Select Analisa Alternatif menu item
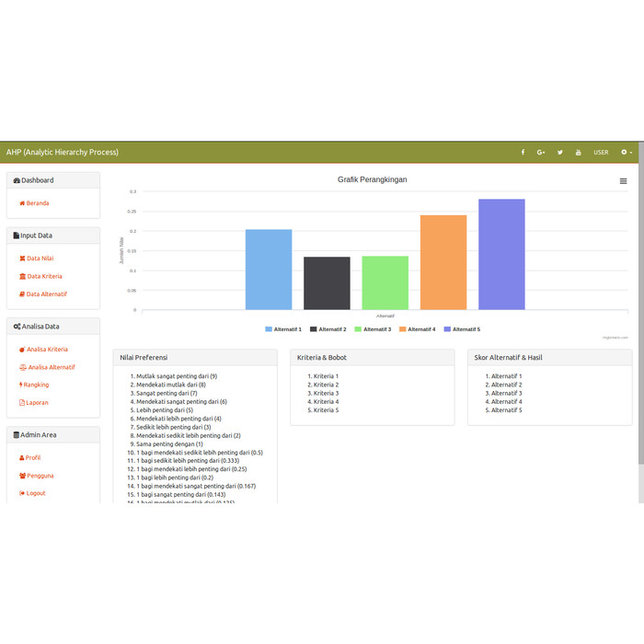The image size is (644, 644). (x=51, y=367)
